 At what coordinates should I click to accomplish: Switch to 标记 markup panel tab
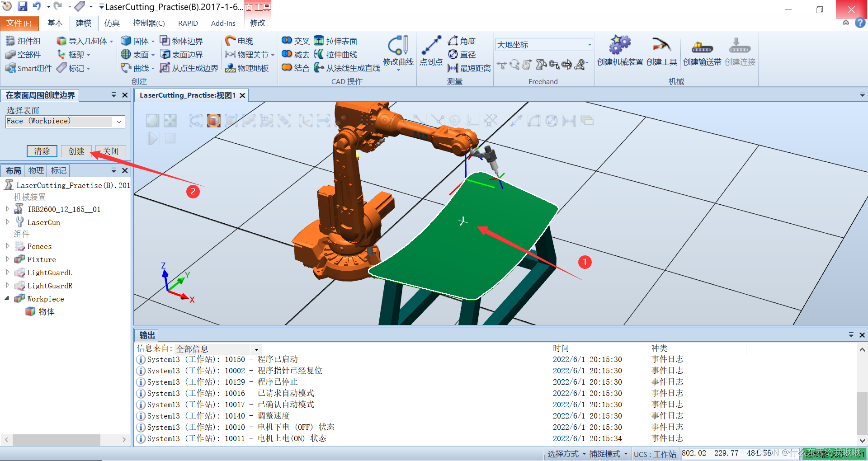coord(59,170)
